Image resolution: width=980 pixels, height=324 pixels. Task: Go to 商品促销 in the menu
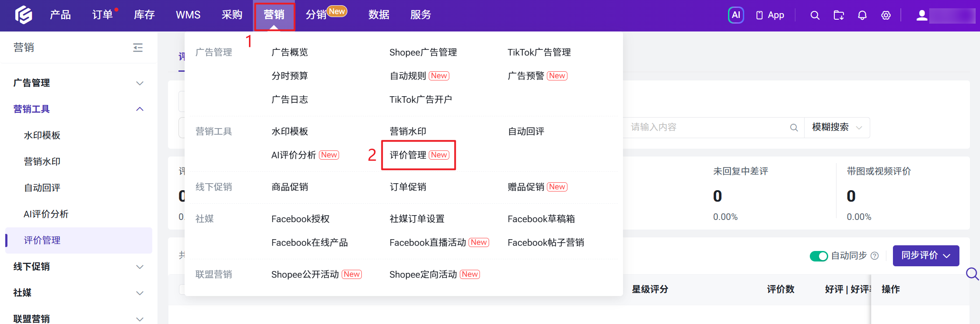290,187
